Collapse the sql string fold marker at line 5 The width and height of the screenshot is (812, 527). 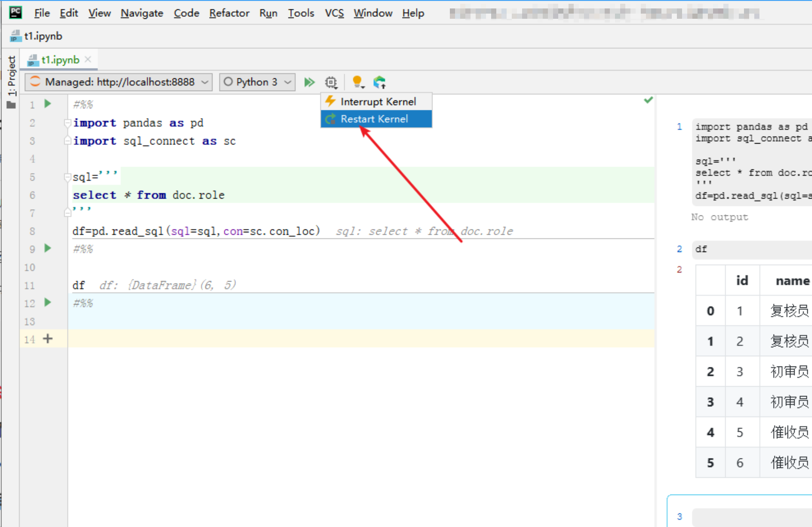click(67, 177)
